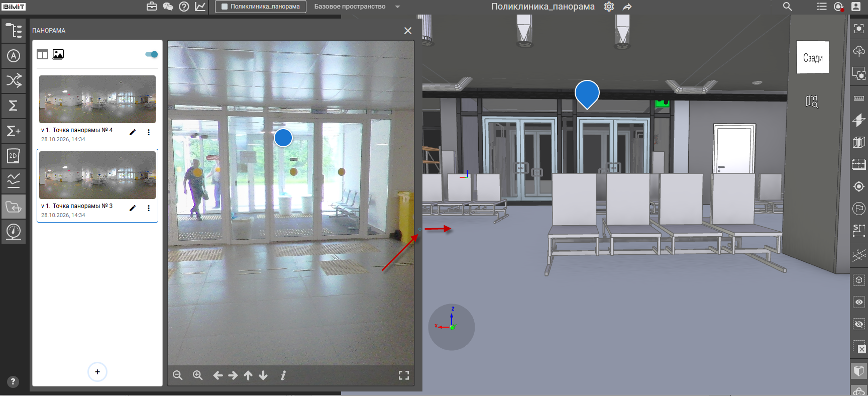Open the map search icon in viewport
This screenshot has width=868, height=396.
(812, 102)
